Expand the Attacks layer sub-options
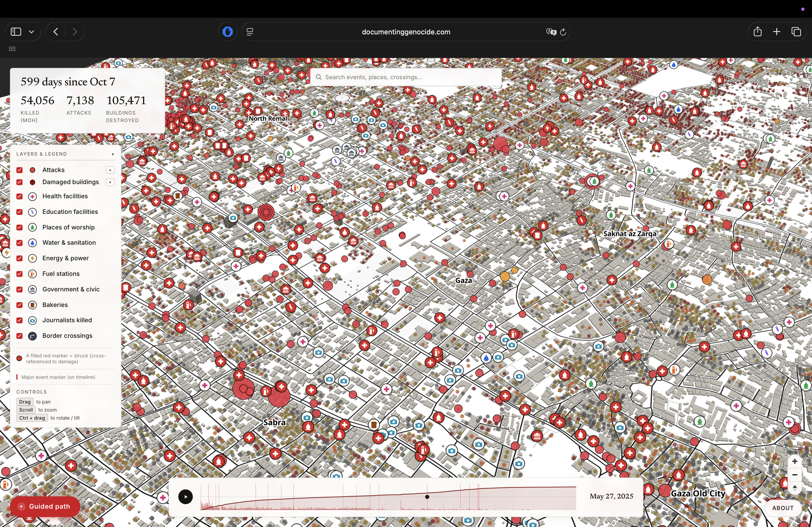The width and height of the screenshot is (812, 527). click(x=110, y=170)
